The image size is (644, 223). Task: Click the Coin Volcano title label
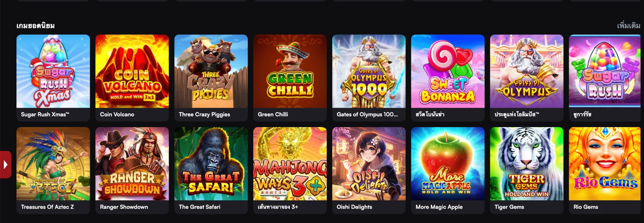[x=117, y=114]
